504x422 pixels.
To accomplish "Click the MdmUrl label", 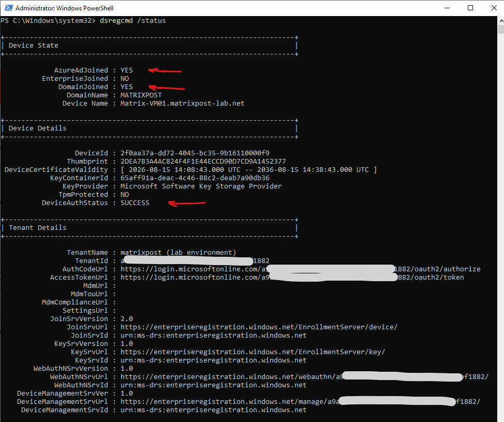I will tap(95, 286).
